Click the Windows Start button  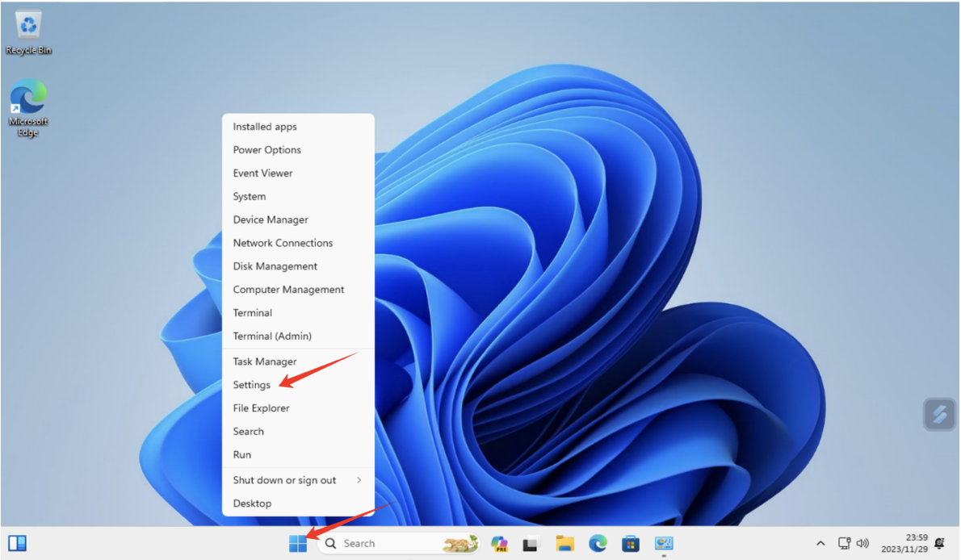298,544
